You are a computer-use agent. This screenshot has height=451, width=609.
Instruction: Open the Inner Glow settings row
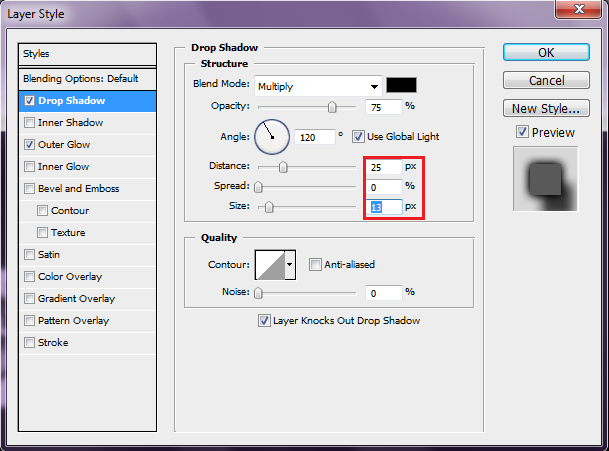tap(87, 167)
